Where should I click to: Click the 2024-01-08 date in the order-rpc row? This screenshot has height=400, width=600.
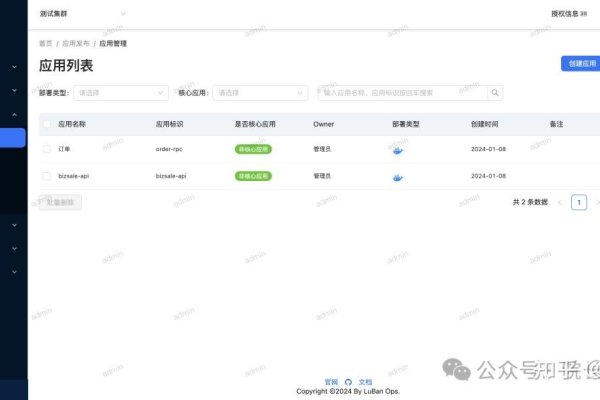489,149
